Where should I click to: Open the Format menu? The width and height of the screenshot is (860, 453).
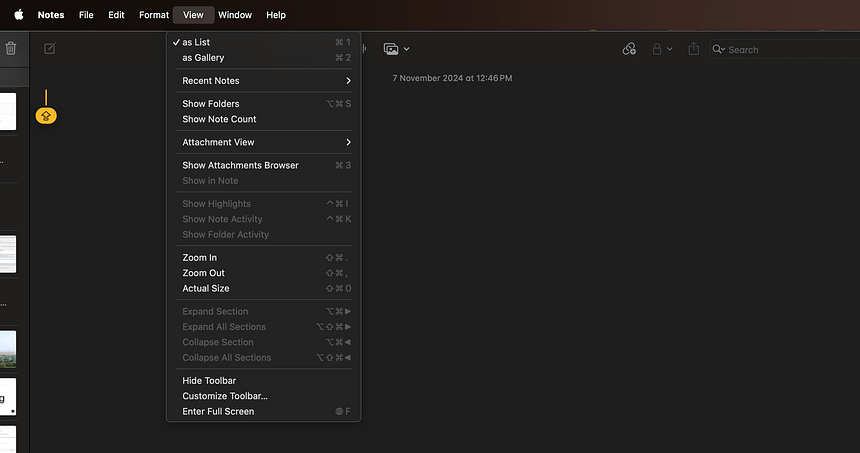coord(154,15)
